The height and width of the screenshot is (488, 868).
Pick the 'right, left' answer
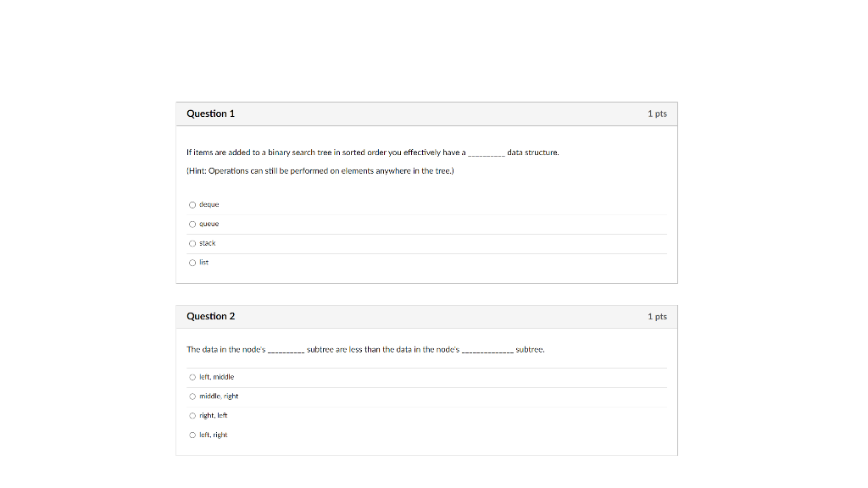pyautogui.click(x=192, y=416)
